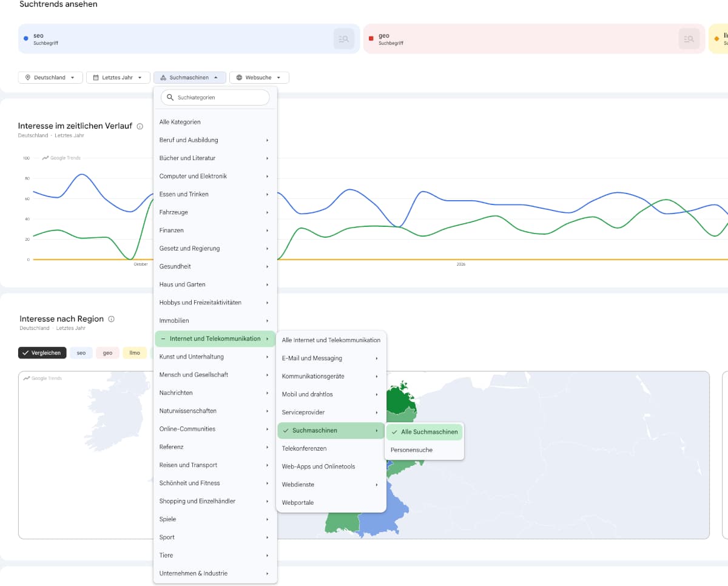The height and width of the screenshot is (586, 728).
Task: Click the search-term icon on the geo card
Action: coord(689,39)
